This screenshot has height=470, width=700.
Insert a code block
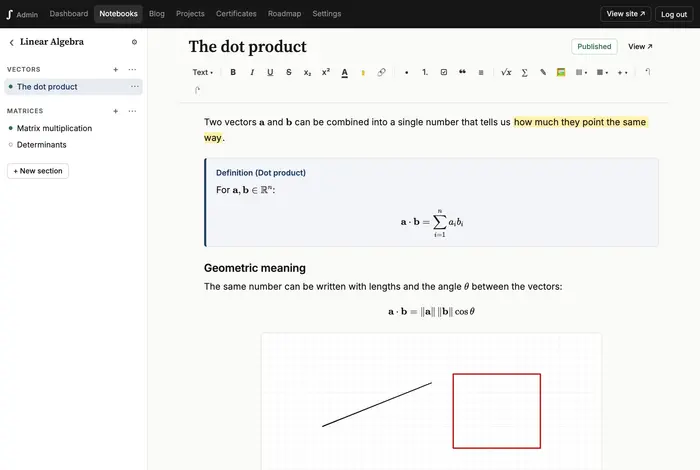481,72
